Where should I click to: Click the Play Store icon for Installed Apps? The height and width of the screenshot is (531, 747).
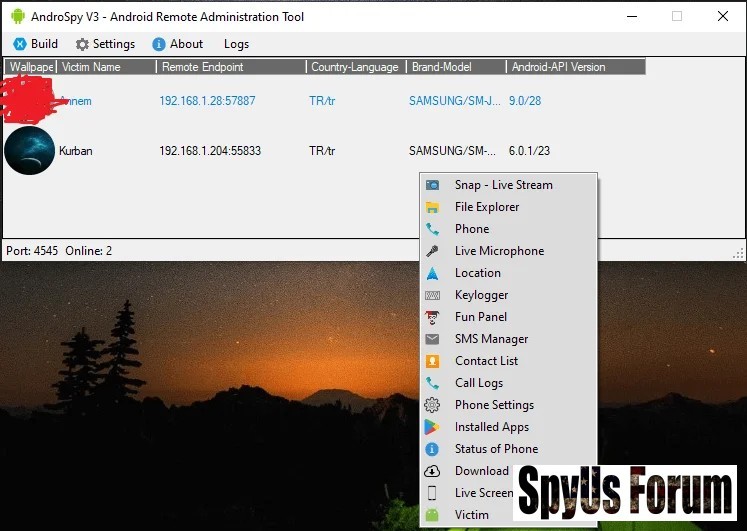pyautogui.click(x=432, y=427)
